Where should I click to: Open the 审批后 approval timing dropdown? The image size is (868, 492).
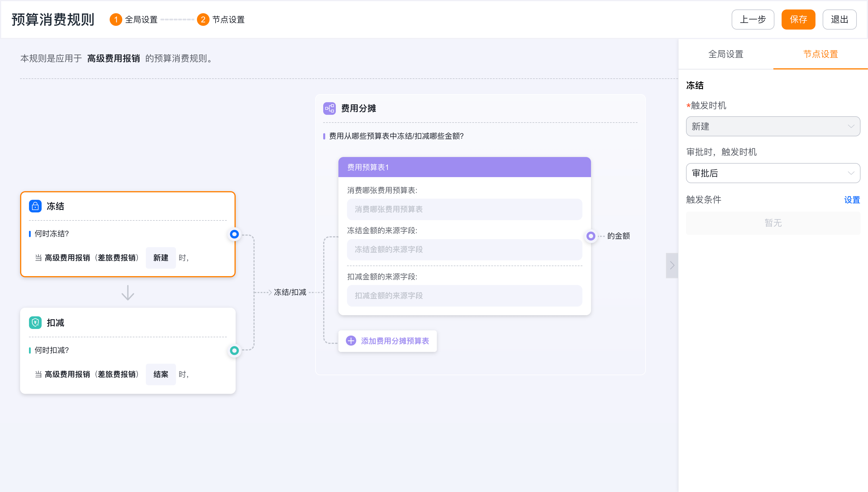pos(773,173)
